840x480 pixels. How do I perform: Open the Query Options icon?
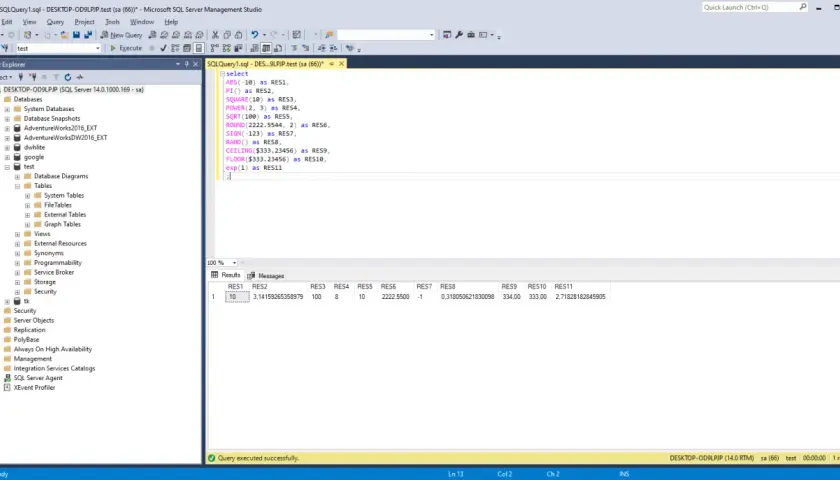tap(187, 48)
